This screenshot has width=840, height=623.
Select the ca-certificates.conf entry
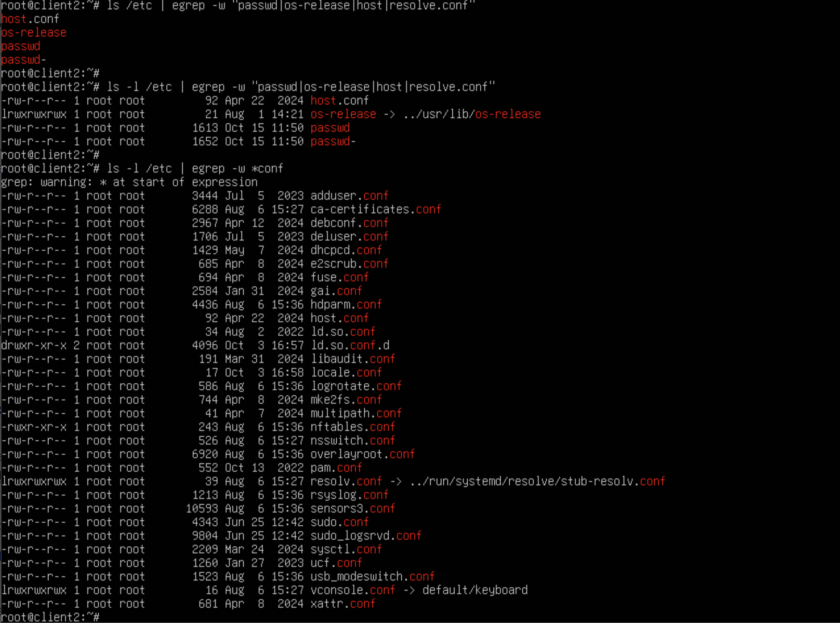(376, 210)
